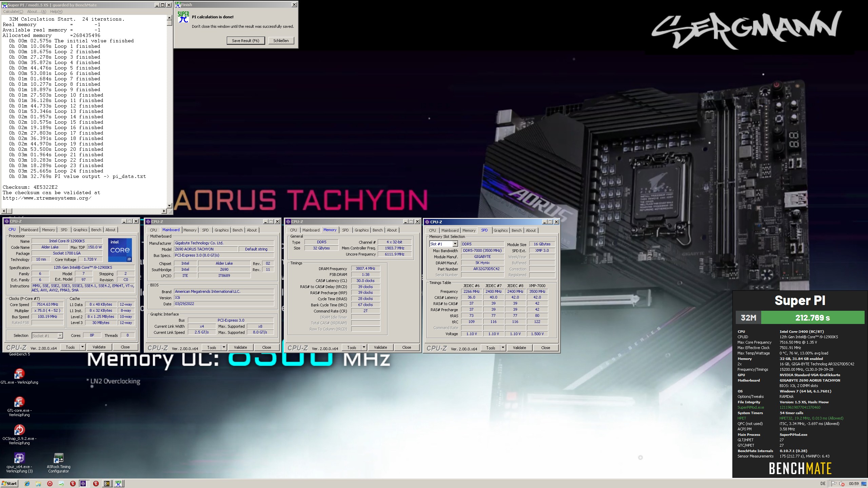Click the Multiplier x 75.0 ( 4 - 52 ) value
The width and height of the screenshot is (868, 488).
tap(47, 310)
